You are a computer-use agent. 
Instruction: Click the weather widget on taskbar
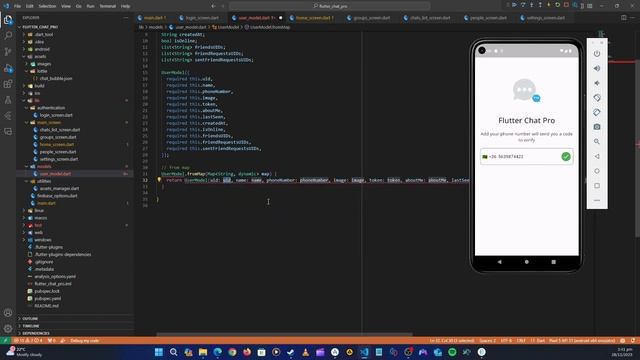pyautogui.click(x=24, y=352)
